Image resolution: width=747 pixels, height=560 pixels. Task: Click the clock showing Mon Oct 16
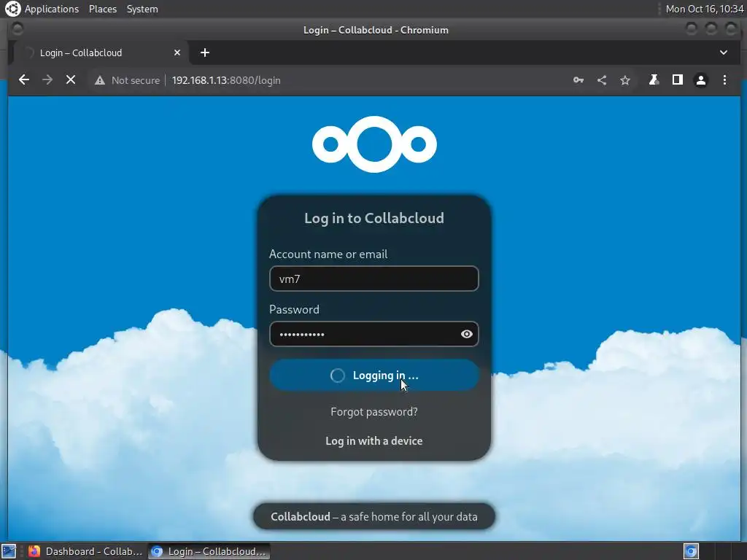(704, 9)
